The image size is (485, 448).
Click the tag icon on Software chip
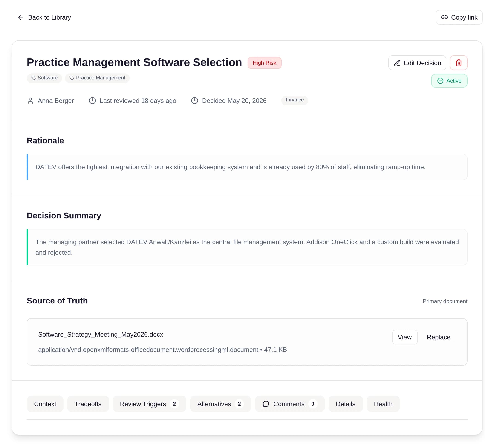(33, 78)
